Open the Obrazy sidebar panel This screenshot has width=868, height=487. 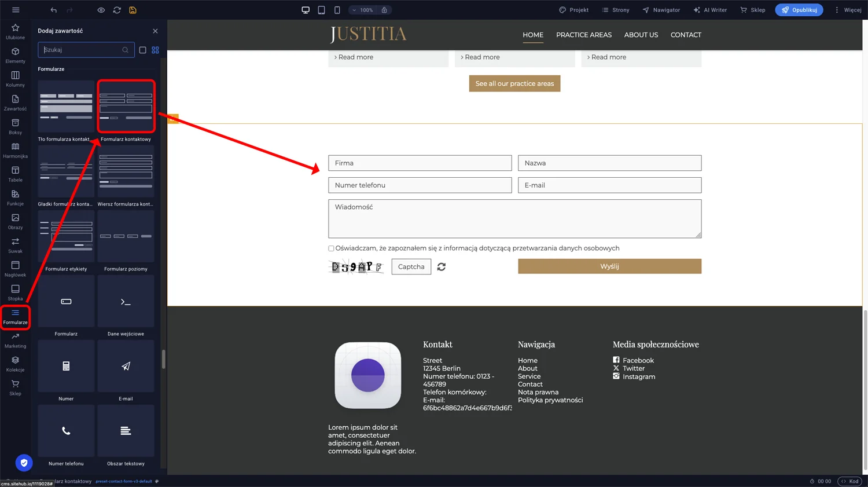point(15,221)
